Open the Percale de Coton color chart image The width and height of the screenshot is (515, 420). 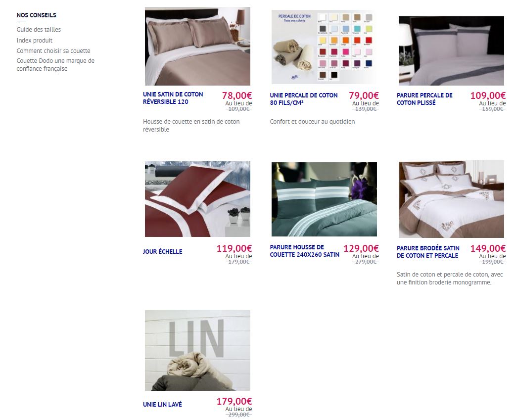pyautogui.click(x=324, y=47)
